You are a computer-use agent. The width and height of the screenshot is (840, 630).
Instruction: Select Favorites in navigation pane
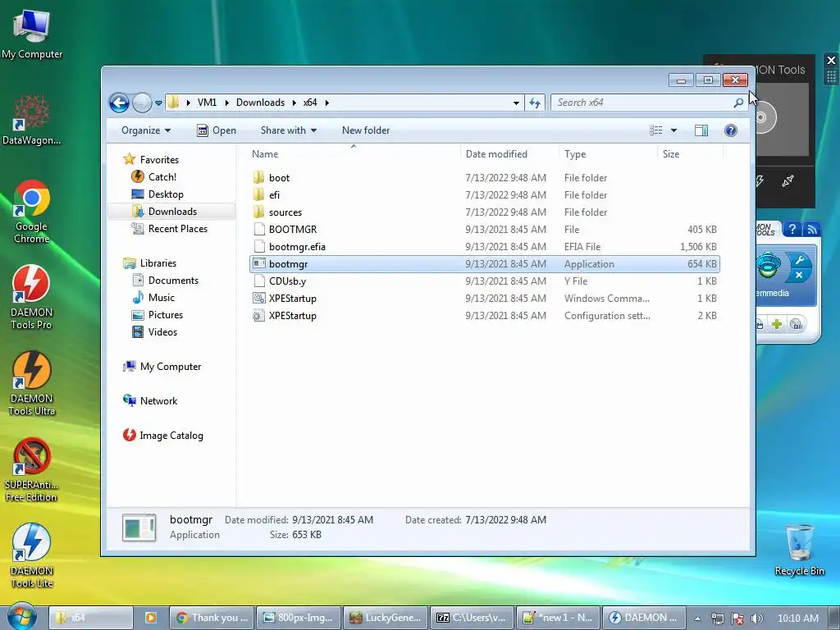pos(159,160)
